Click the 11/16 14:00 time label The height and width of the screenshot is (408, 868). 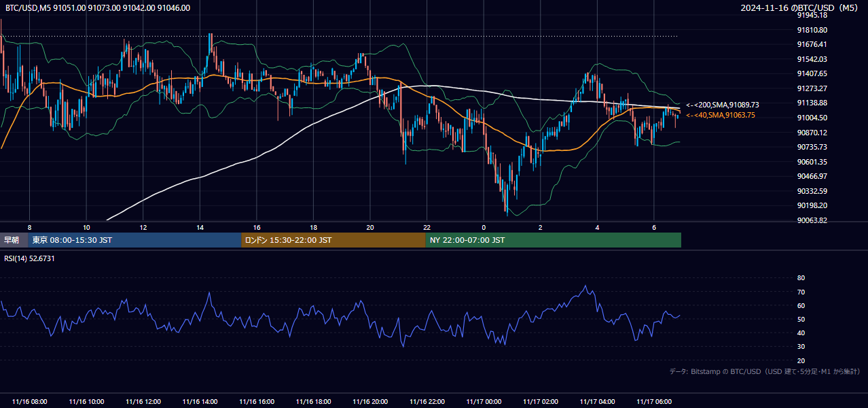coord(200,402)
